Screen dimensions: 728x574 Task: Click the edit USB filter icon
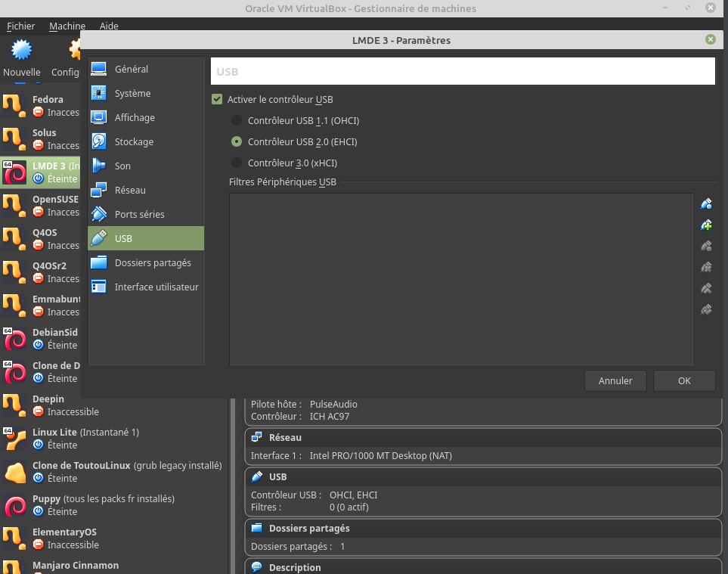pyautogui.click(x=706, y=246)
